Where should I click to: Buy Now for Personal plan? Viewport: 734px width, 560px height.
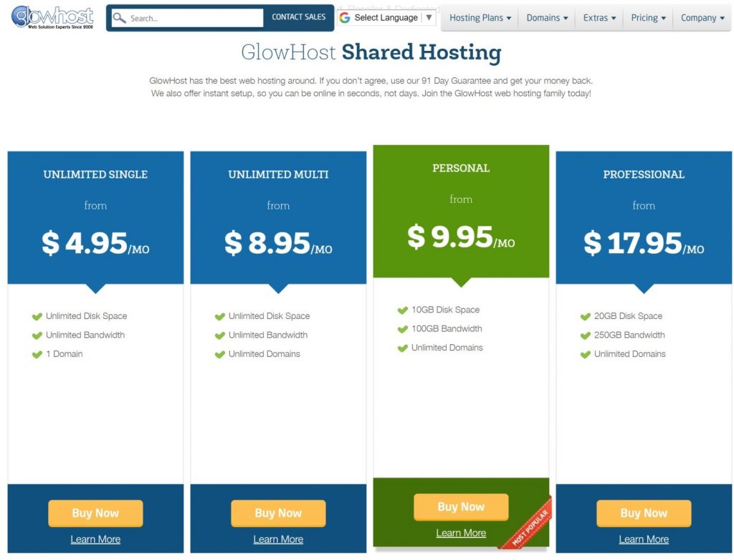pyautogui.click(x=461, y=507)
